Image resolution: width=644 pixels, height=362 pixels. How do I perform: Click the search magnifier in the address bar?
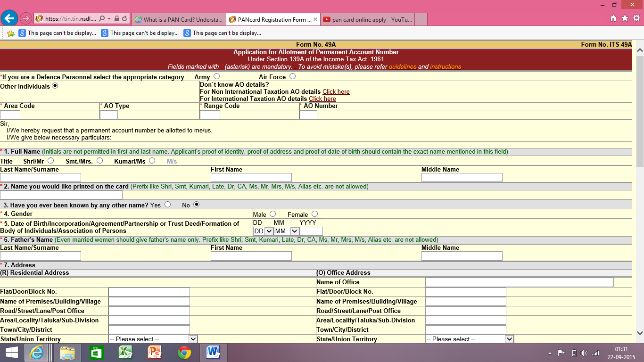[102, 19]
